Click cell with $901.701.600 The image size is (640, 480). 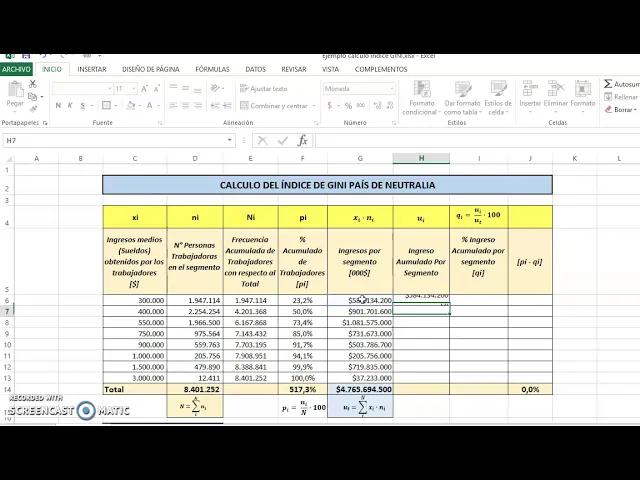(x=360, y=311)
